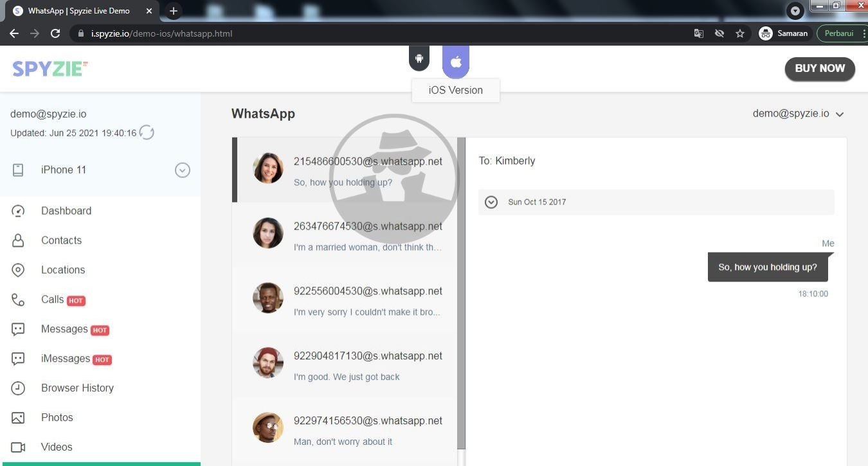Click the "Man, don't worry about it" preview
Image resolution: width=868 pixels, height=466 pixels.
tap(343, 442)
